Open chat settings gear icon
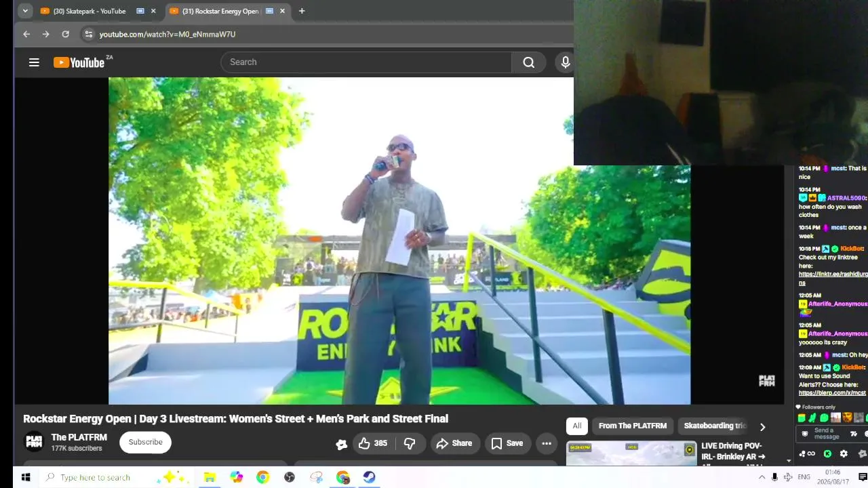The height and width of the screenshot is (488, 868). (x=844, y=453)
